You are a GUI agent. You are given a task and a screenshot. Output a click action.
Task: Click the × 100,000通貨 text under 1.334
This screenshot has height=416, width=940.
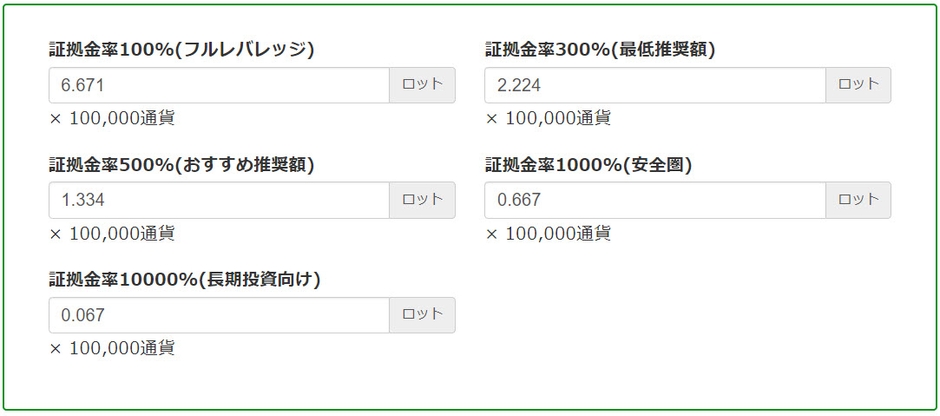coord(112,233)
